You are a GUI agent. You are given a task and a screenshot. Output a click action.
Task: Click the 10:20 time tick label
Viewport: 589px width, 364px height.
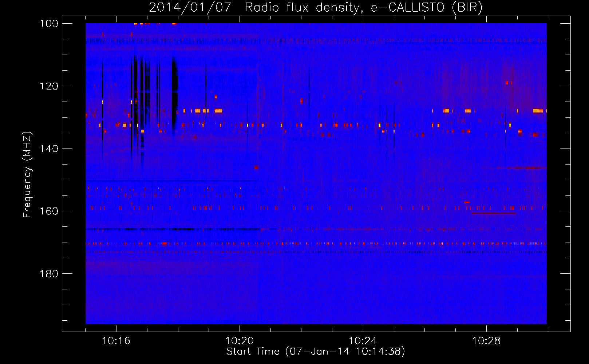point(240,341)
